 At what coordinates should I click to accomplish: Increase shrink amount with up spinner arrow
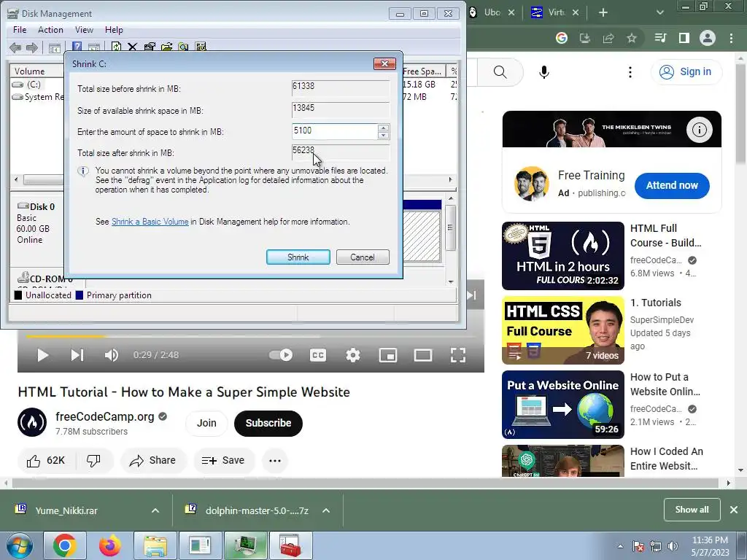tap(383, 128)
